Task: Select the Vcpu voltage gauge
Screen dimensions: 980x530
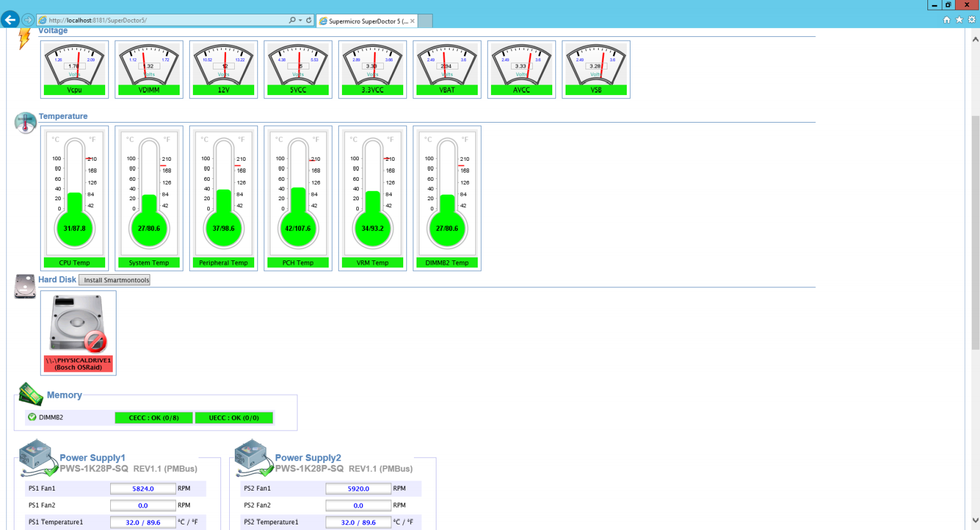Action: tap(75, 69)
